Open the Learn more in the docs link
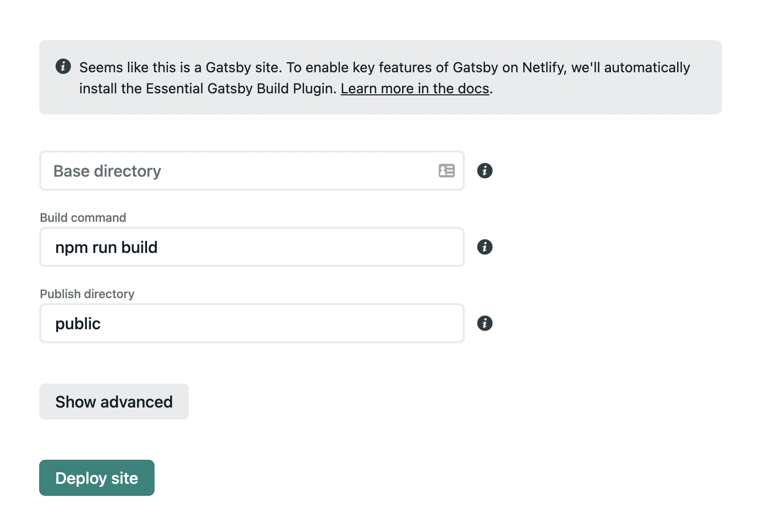 (415, 88)
